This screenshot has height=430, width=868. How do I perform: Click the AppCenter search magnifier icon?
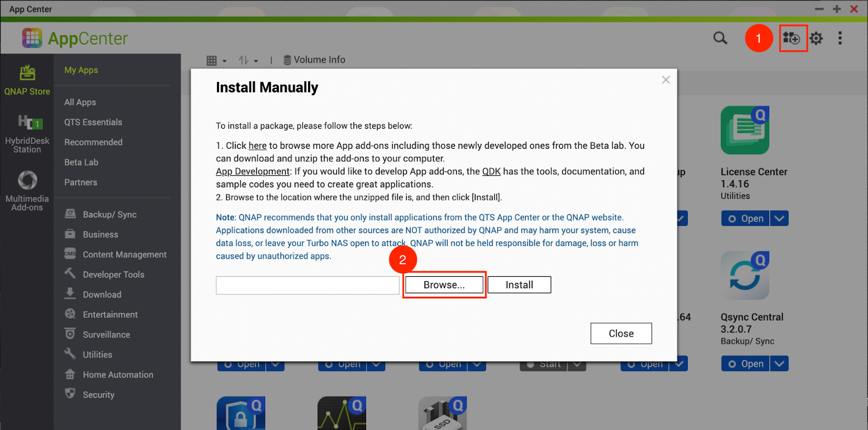pyautogui.click(x=720, y=38)
